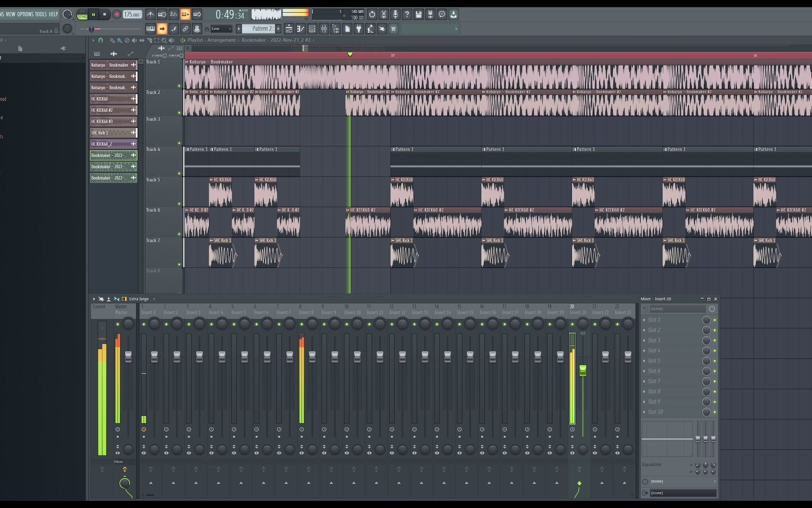
Task: Click the 175.000 tempo field
Action: tap(132, 15)
